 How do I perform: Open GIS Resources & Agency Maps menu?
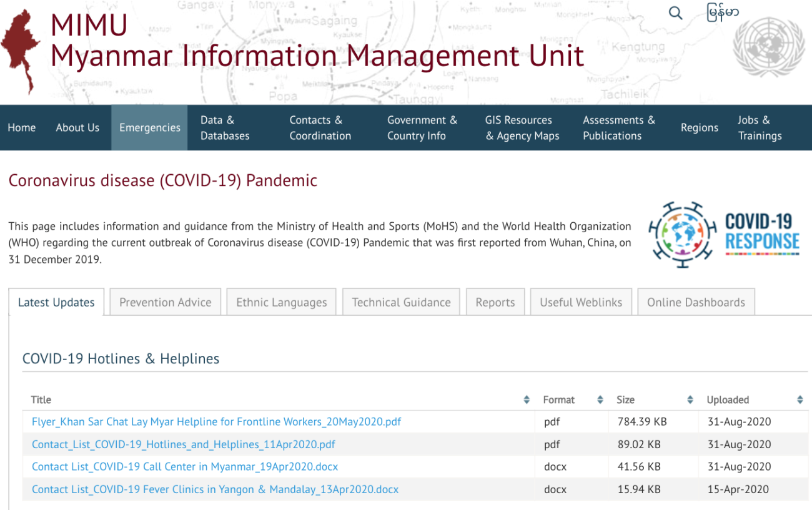point(522,127)
